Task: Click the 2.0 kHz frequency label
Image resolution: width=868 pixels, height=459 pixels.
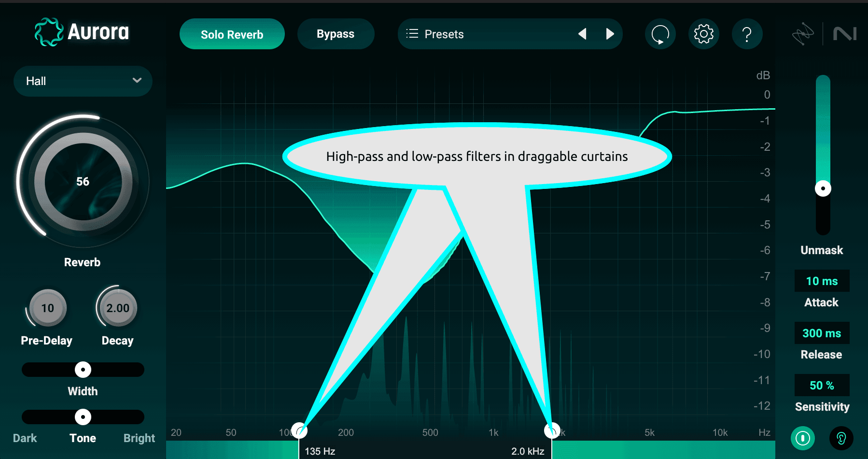Action: click(528, 451)
